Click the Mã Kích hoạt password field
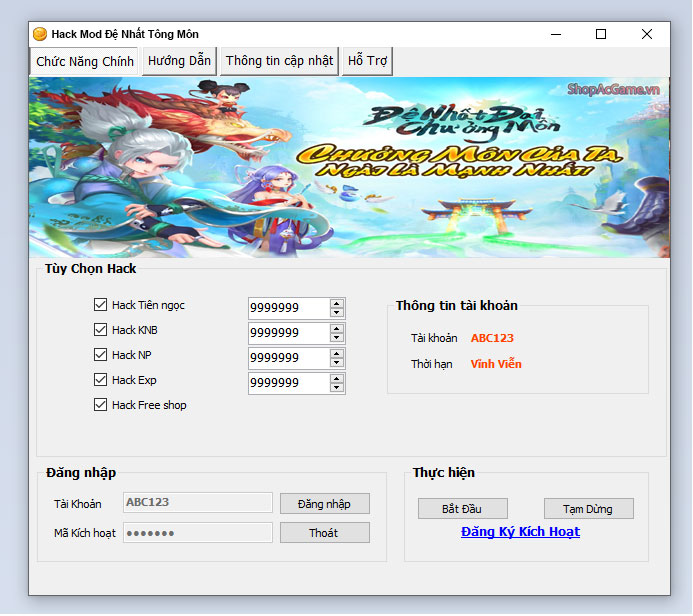Screen dimensions: 693x616 [198, 532]
